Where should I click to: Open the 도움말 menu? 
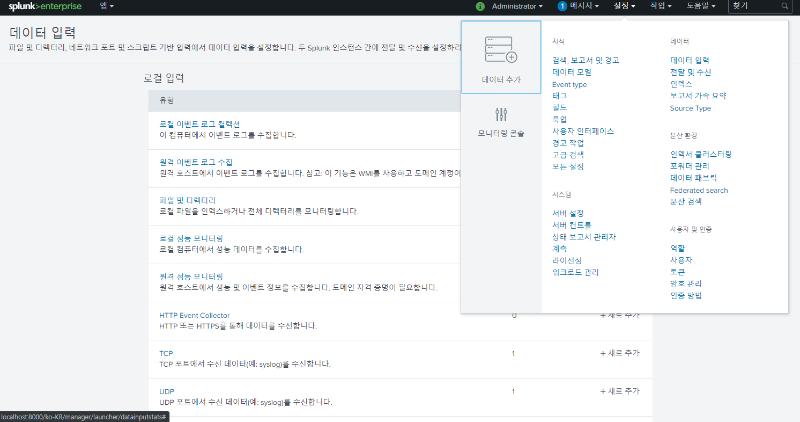pos(702,7)
